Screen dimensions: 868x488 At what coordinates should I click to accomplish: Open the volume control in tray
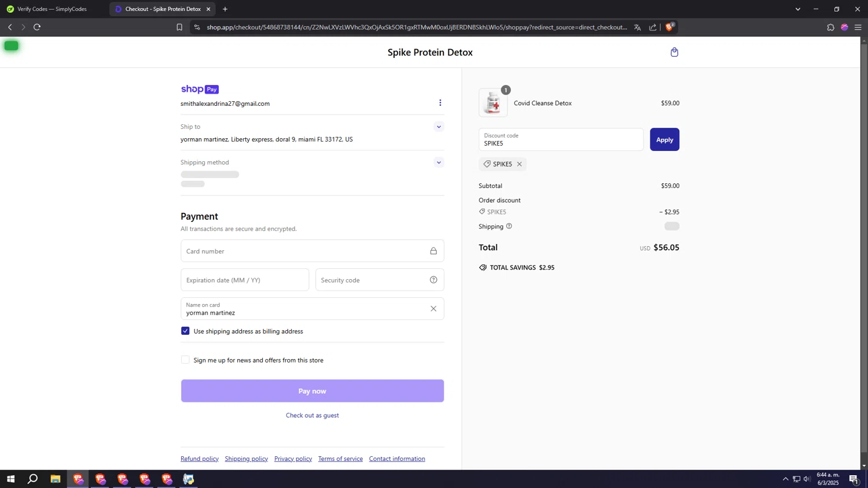pos(807,479)
